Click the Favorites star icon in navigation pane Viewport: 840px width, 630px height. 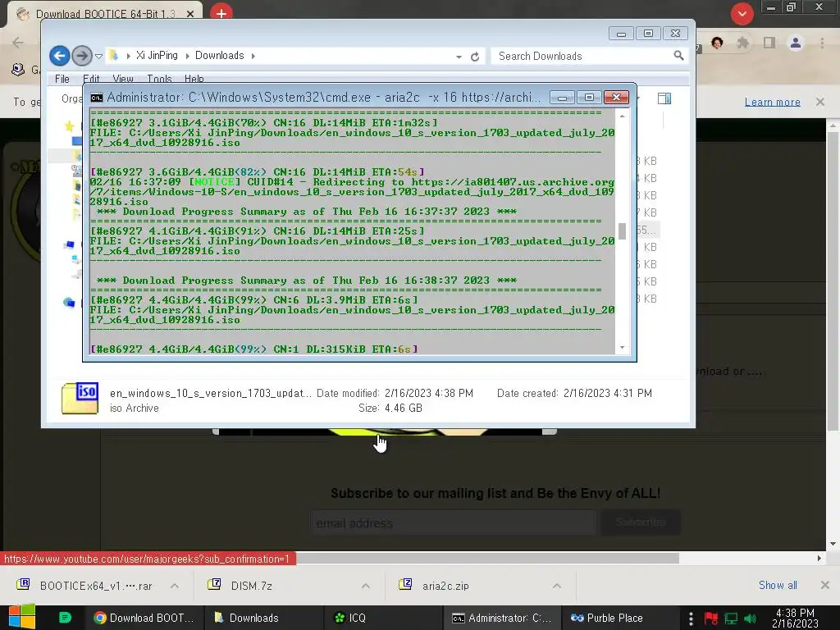click(69, 126)
